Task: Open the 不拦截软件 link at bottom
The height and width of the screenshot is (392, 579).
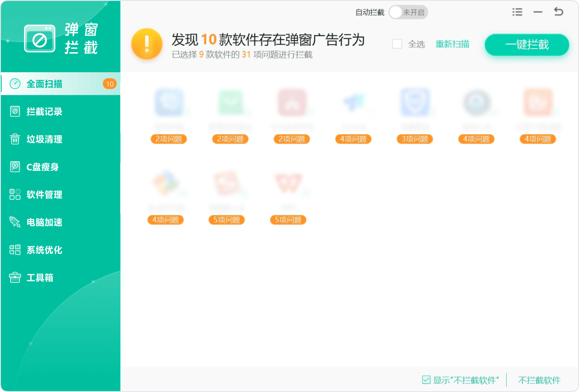Action: click(x=539, y=380)
